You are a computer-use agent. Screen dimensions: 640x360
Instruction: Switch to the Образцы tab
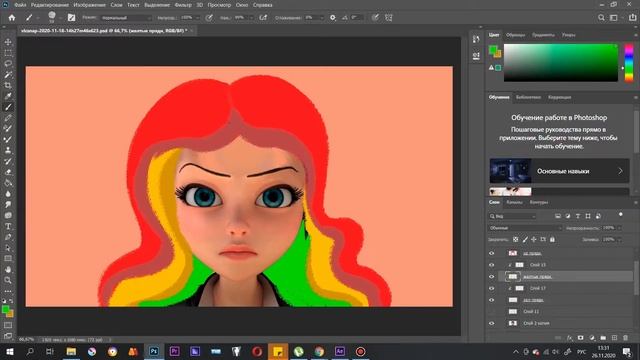516,35
